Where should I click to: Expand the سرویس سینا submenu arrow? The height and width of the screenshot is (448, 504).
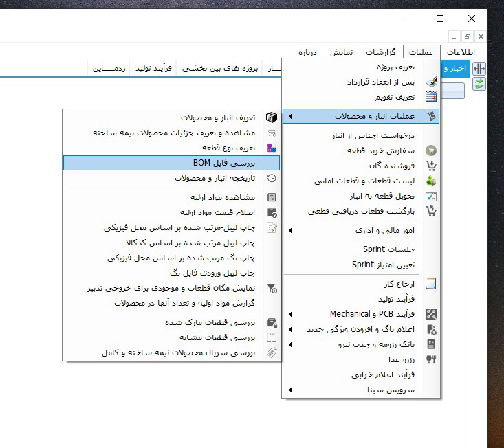pos(290,390)
